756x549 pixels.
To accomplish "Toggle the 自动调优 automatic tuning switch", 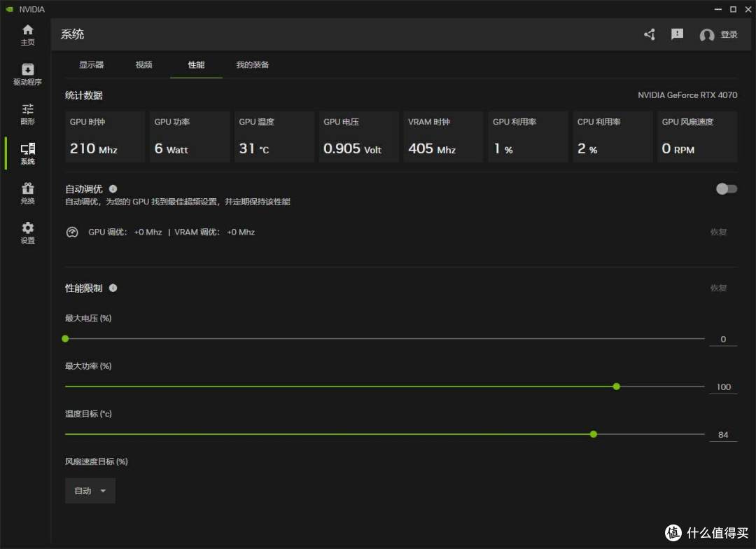I will tap(726, 188).
